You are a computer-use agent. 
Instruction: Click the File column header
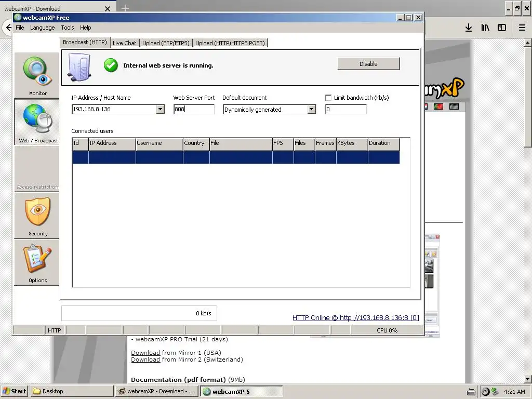coord(241,144)
